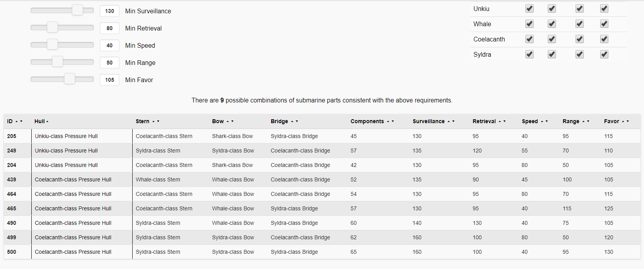
Task: Click the sort arrow next to Hull
Action: [x=47, y=122]
